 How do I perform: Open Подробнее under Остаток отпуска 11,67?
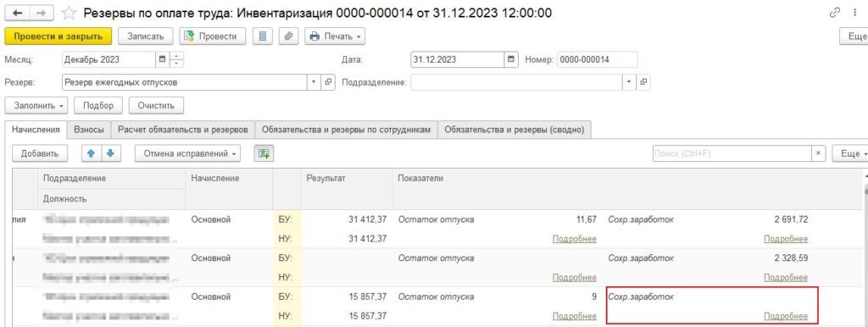pyautogui.click(x=574, y=239)
